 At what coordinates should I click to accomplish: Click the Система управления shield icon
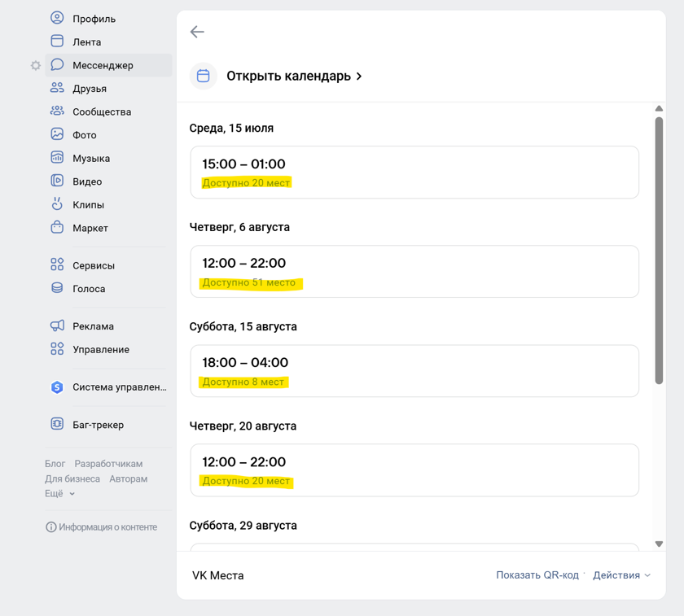click(x=57, y=387)
